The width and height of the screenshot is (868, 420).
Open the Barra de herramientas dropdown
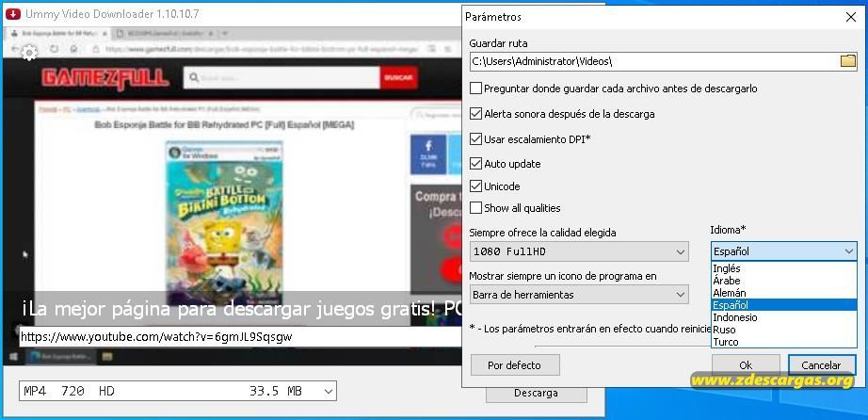coord(579,295)
